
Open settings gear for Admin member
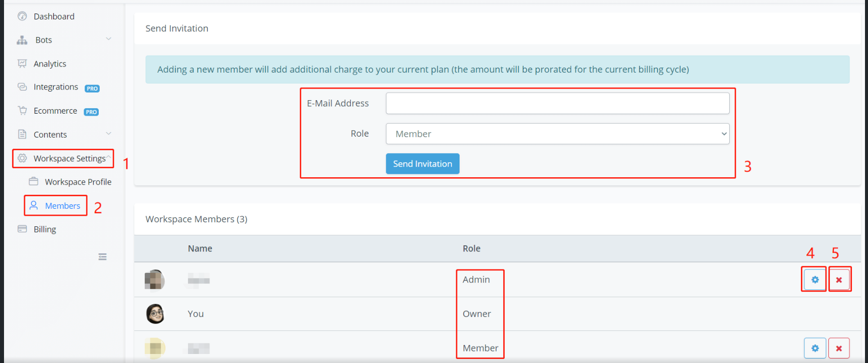point(814,280)
